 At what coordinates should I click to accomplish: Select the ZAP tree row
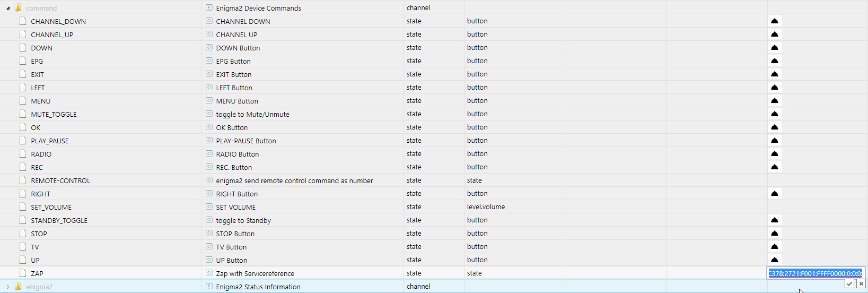click(x=37, y=273)
